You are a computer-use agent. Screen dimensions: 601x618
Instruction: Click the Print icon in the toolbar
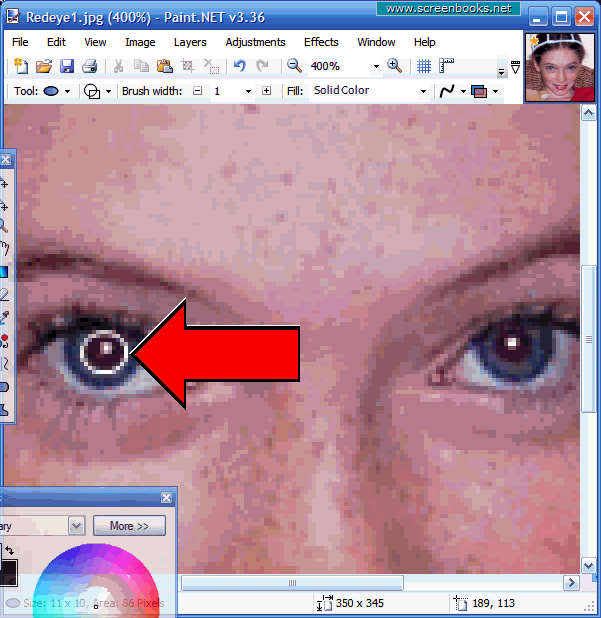[89, 66]
